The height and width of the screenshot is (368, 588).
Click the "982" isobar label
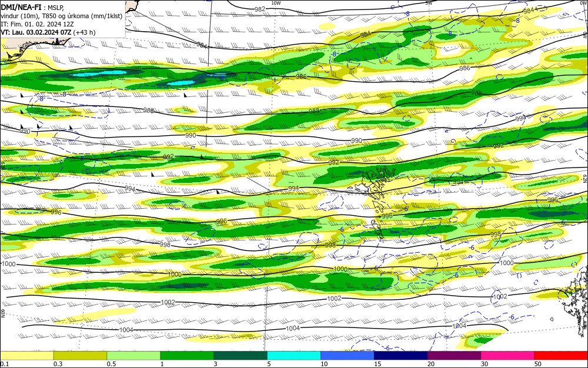click(260, 9)
